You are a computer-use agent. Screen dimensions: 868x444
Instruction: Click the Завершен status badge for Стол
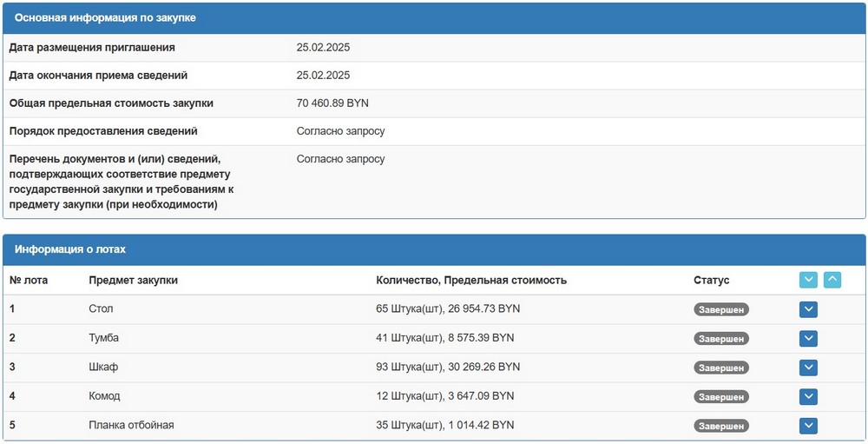(x=720, y=310)
